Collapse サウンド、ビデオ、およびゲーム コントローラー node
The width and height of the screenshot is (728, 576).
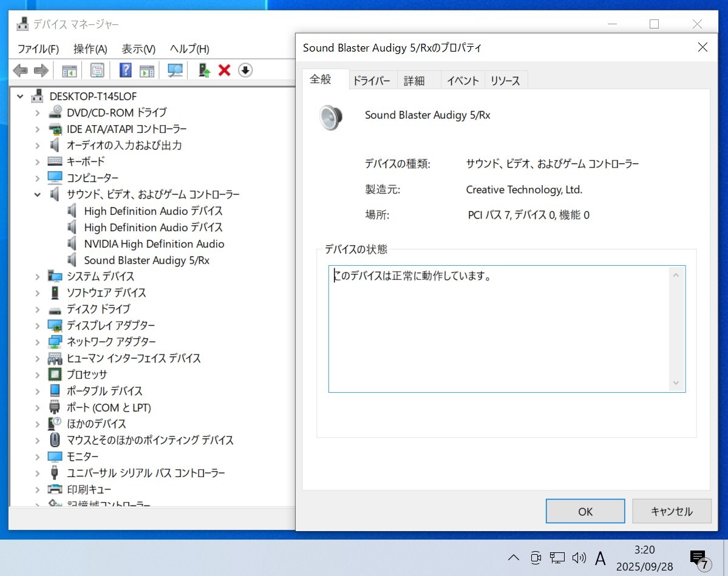(x=38, y=194)
